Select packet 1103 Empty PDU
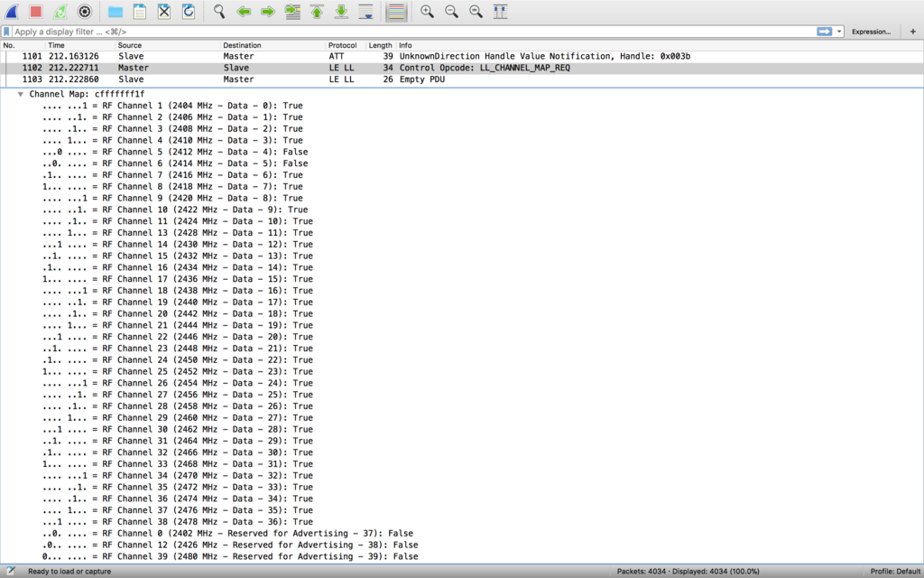Screen dimensions: 924x578 point(462,79)
